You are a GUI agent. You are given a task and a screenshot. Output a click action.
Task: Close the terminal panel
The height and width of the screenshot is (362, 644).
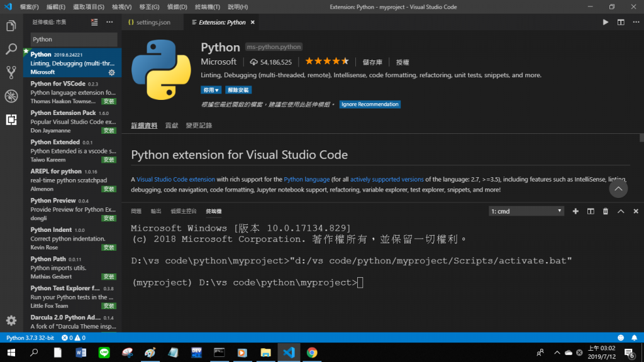point(636,211)
